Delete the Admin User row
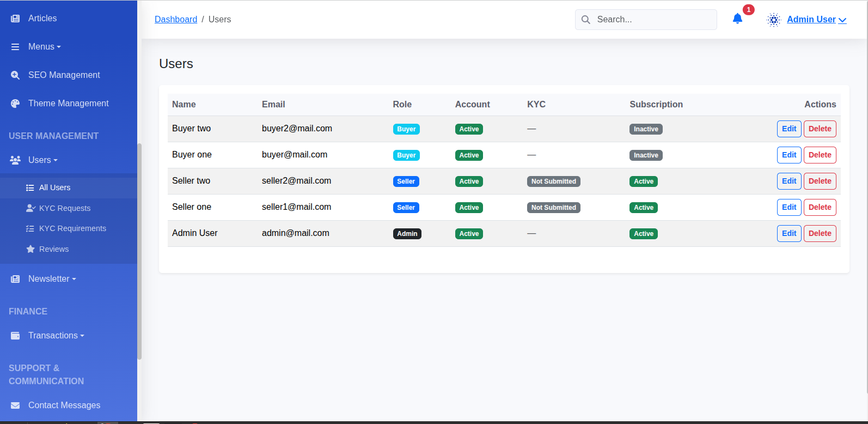 820,234
